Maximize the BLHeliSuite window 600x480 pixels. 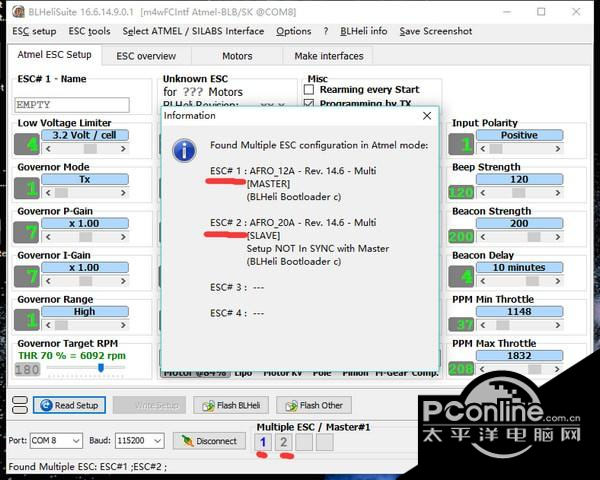(541, 12)
